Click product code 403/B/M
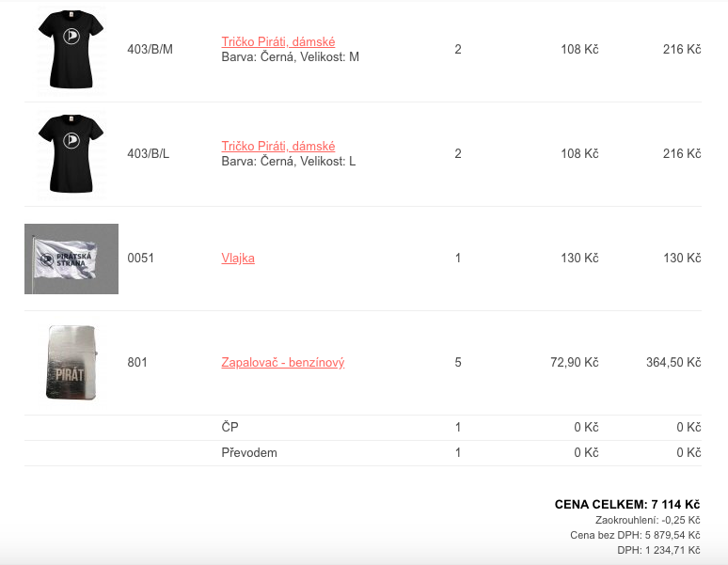The width and height of the screenshot is (728, 565). pyautogui.click(x=150, y=49)
